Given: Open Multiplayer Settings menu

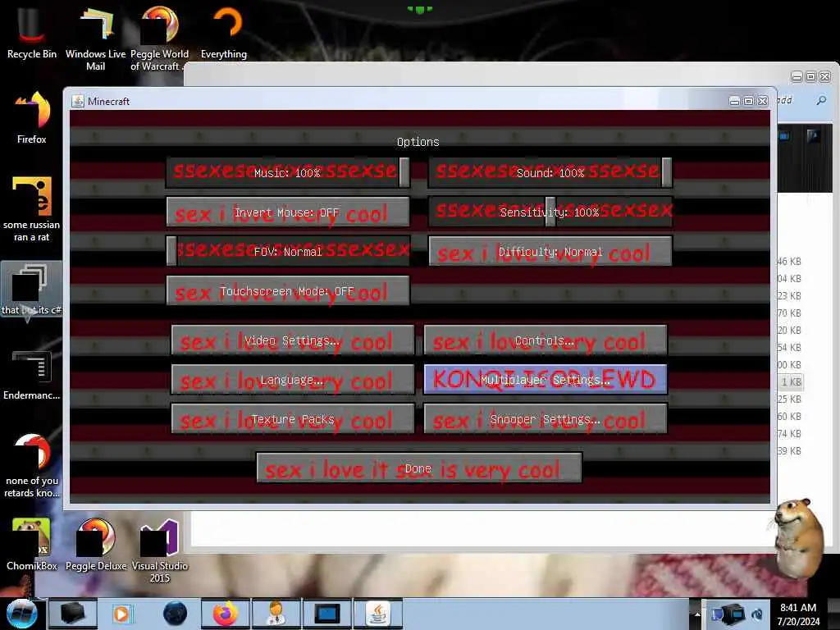Looking at the screenshot, I should point(545,380).
